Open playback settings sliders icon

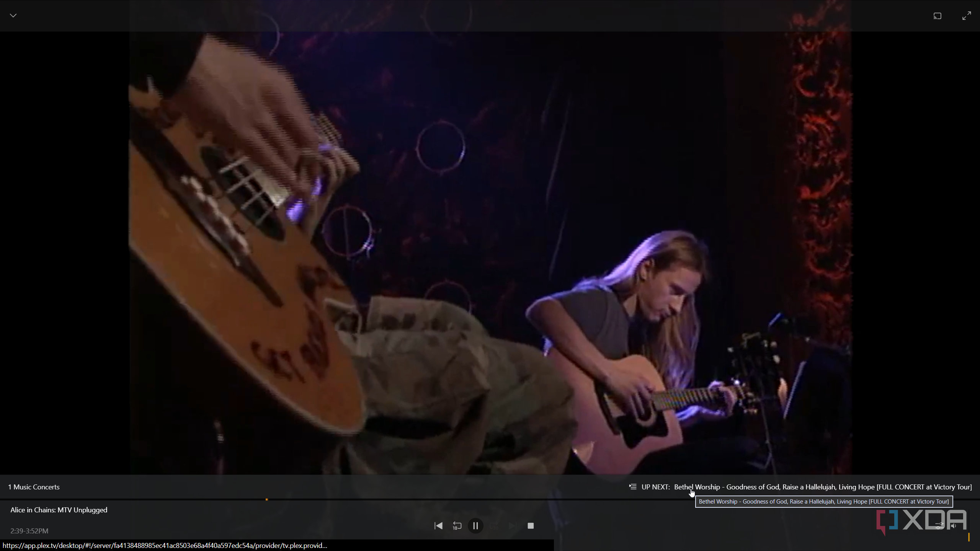939,526
